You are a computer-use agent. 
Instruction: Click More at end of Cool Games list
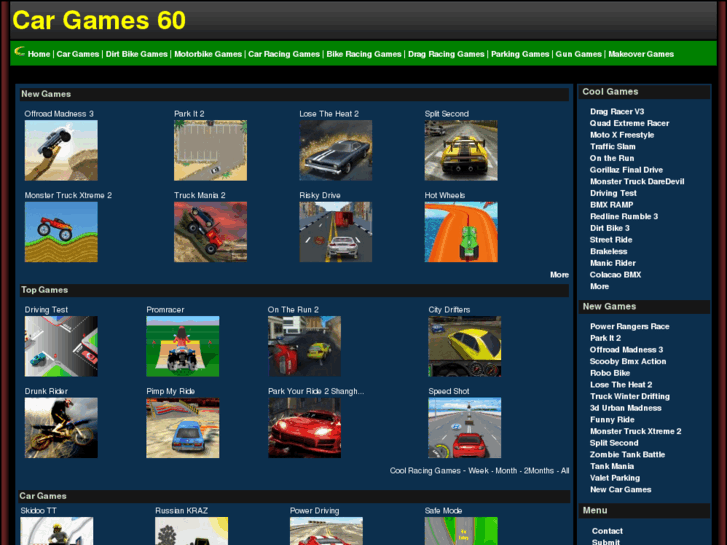pyautogui.click(x=599, y=286)
